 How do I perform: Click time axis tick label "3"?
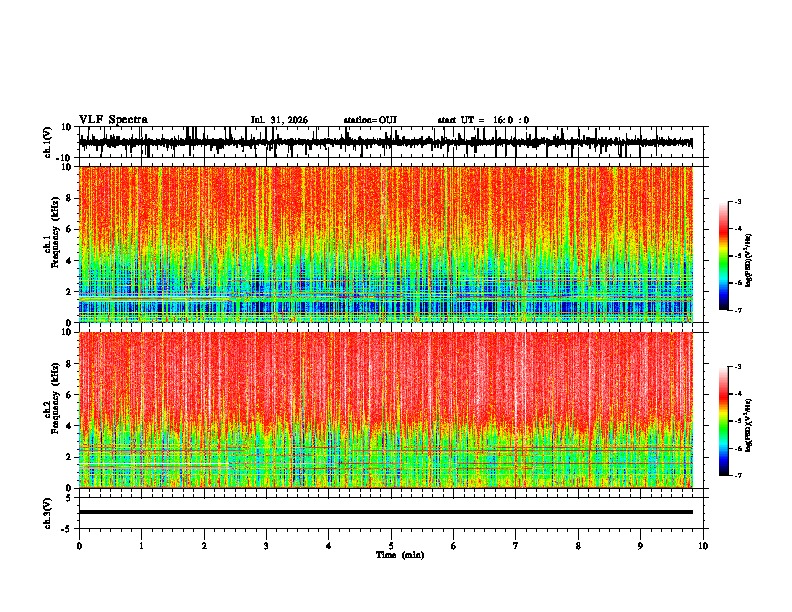tap(266, 546)
